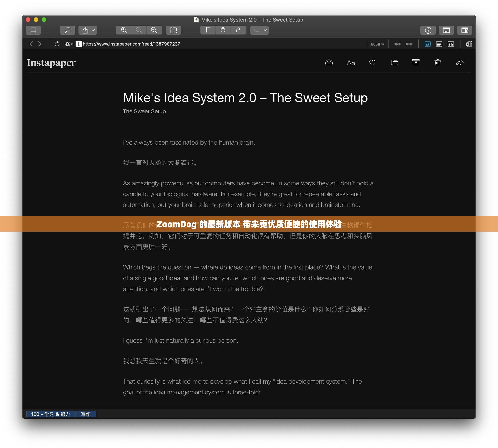Select the highlighted blue view mode icon
The height and width of the screenshot is (448, 498).
427,44
